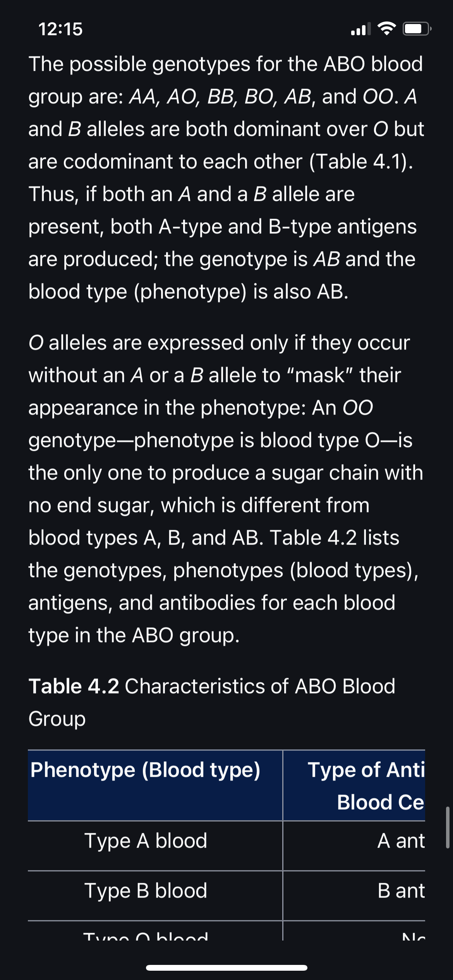
Task: Tap the battery indicator icon
Action: click(417, 29)
